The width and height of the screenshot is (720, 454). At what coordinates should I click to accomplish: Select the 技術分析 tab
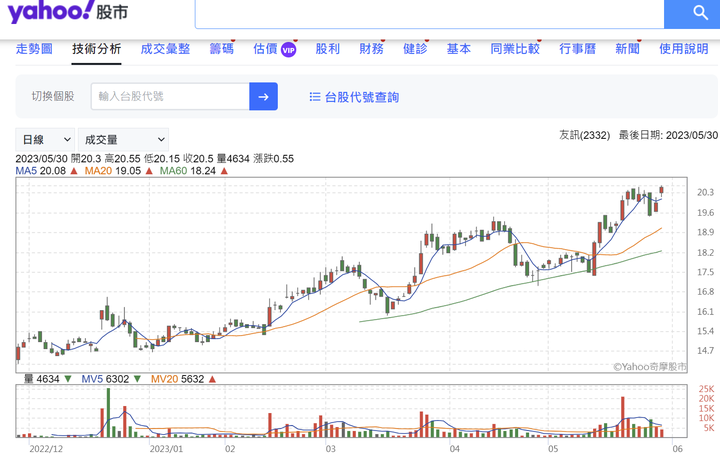coord(96,49)
